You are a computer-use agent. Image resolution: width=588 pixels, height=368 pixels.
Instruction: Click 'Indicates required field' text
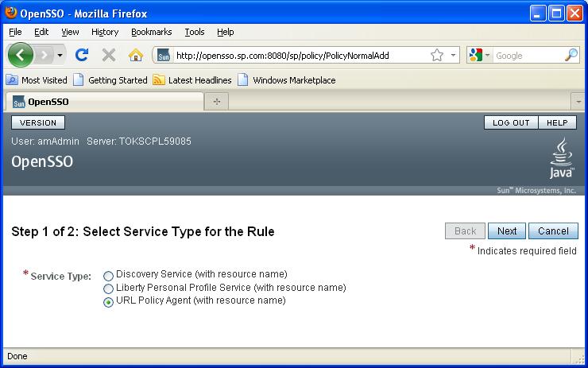[x=527, y=251]
